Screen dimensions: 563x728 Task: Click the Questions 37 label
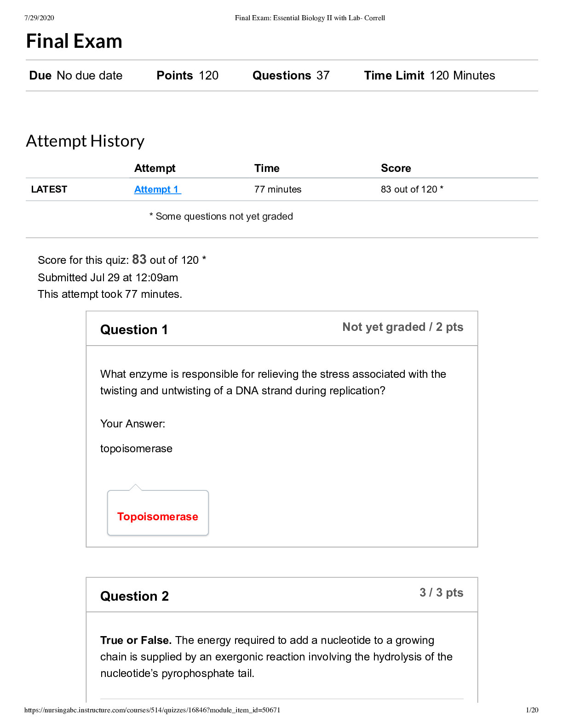[x=291, y=75]
